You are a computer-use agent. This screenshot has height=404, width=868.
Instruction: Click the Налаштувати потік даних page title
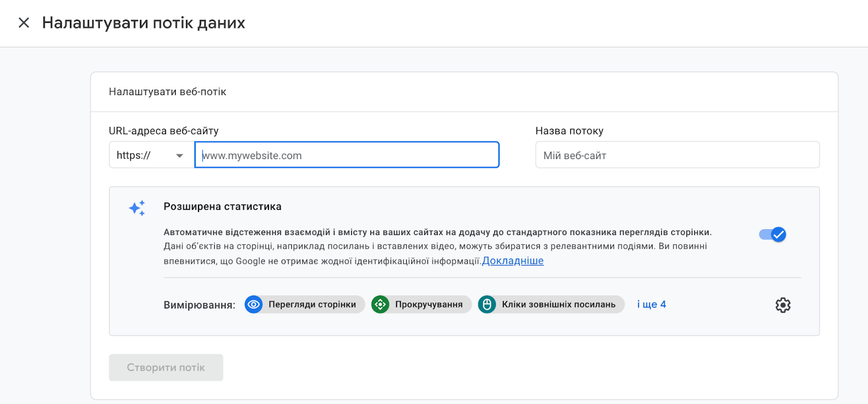click(144, 23)
